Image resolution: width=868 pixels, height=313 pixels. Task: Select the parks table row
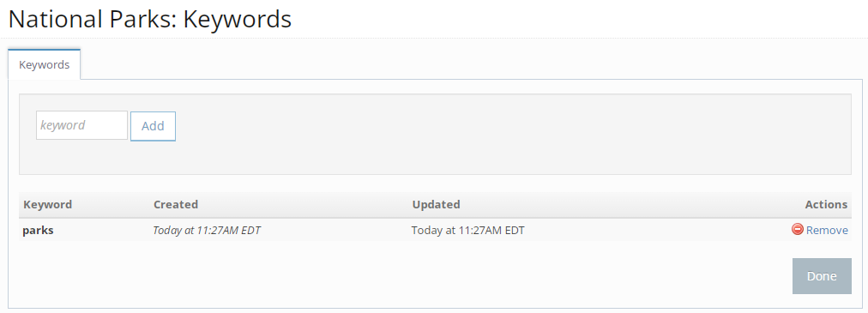point(435,230)
